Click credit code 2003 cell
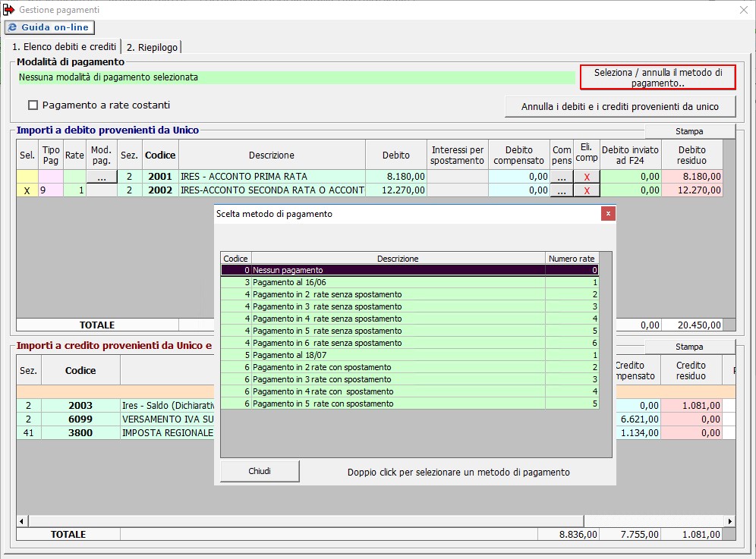The image size is (756, 559). coord(80,405)
